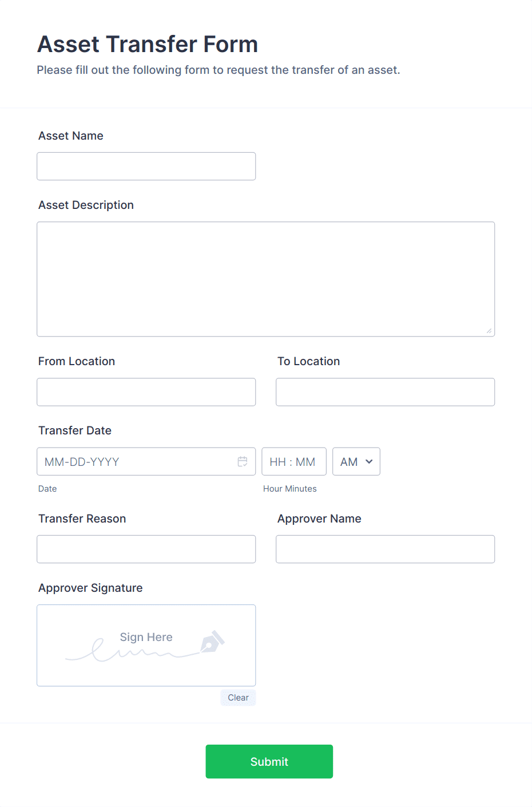Expand the AM/PM dropdown
The image size is (532, 807).
click(x=356, y=461)
